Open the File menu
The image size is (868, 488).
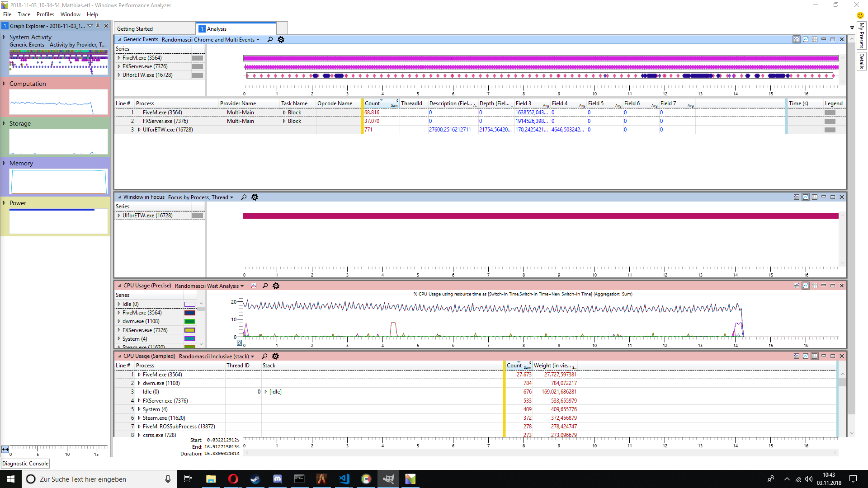click(x=7, y=14)
